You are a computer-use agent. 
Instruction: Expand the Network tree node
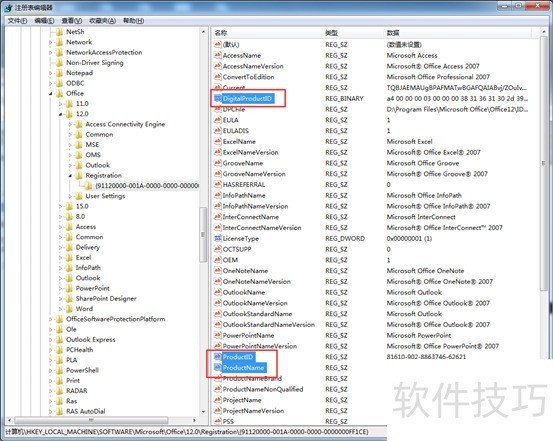click(50, 42)
